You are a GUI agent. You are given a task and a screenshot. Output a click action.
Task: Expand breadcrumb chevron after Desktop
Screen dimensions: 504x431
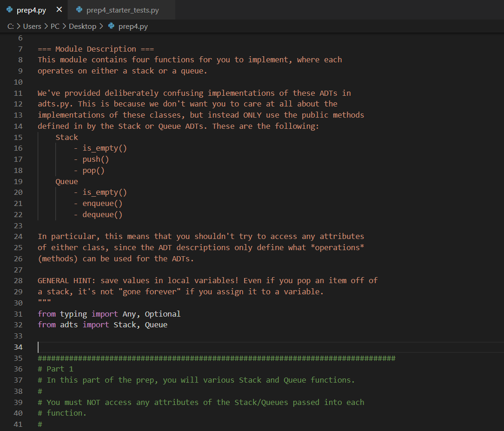point(101,26)
